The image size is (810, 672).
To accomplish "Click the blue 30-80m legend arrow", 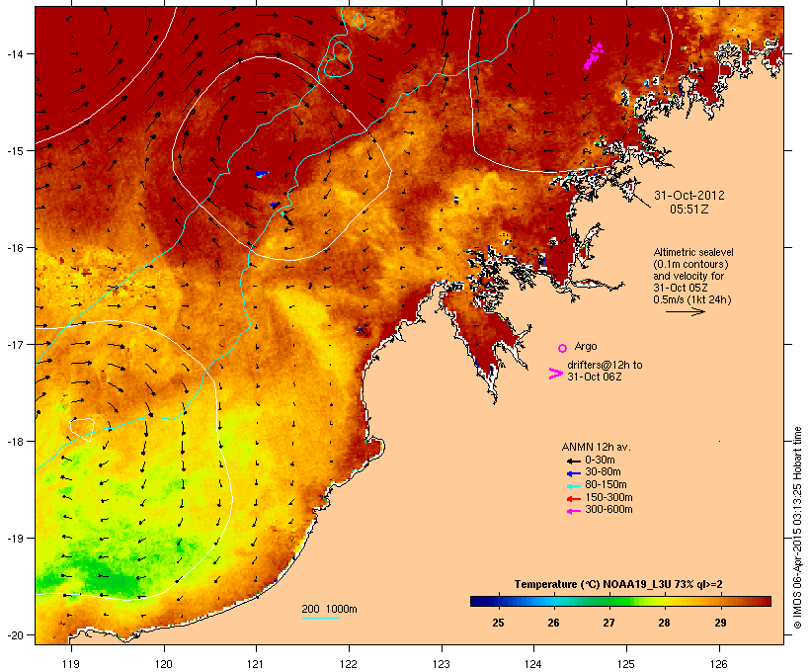I will point(573,473).
